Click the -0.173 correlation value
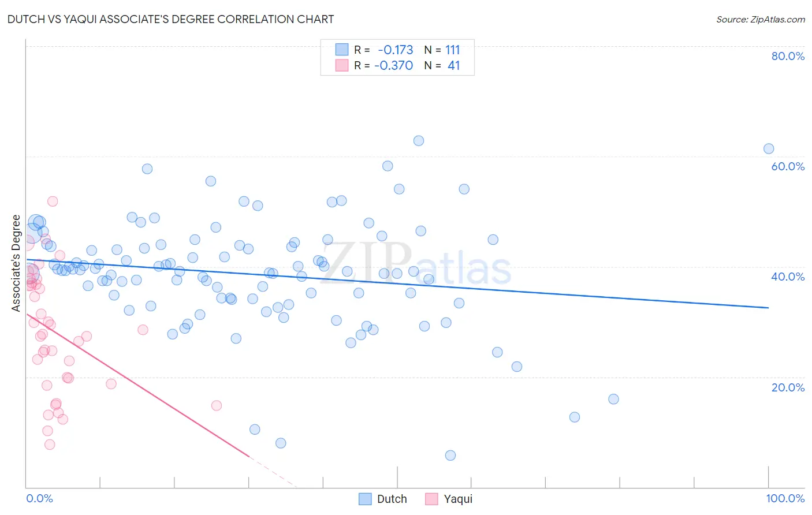This screenshot has height=515, width=812. [x=396, y=50]
